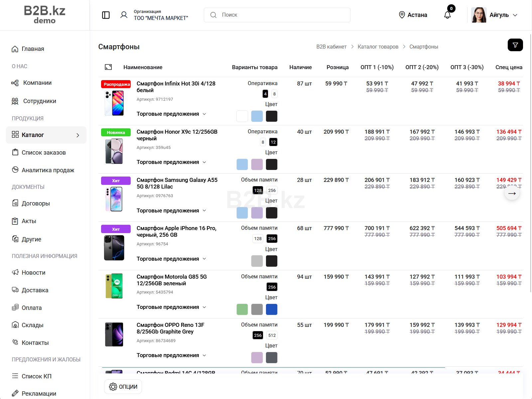Go to Договоры in the sidebar menu
The image size is (532, 399).
(36, 203)
